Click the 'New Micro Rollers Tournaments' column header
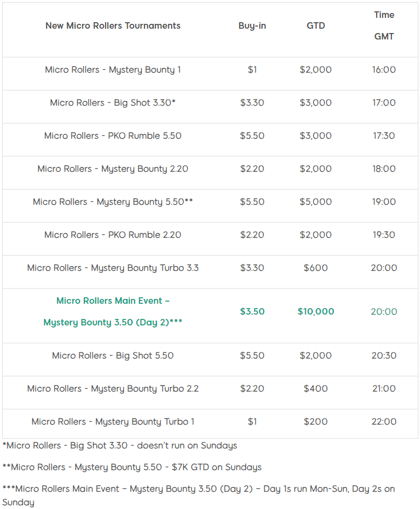The image size is (420, 509). pyautogui.click(x=113, y=25)
